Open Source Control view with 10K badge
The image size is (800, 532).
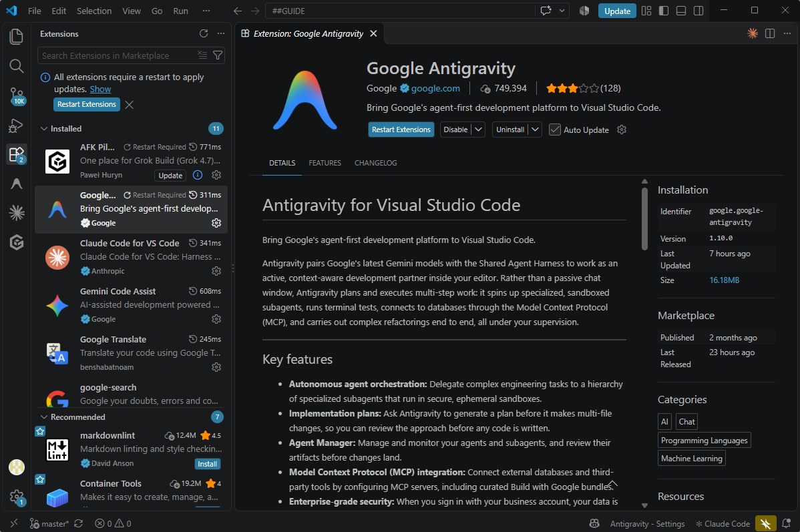pos(17,96)
